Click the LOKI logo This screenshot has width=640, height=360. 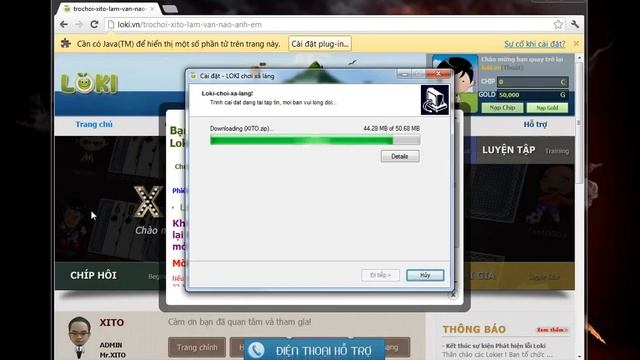89,83
